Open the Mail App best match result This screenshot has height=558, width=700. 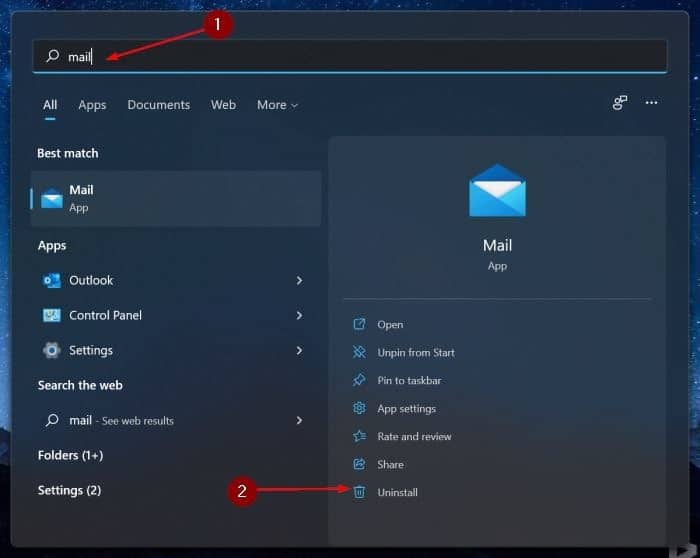[x=176, y=198]
